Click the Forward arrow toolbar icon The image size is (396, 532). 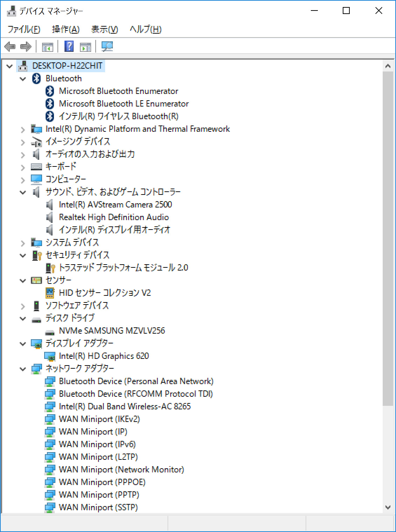coord(26,46)
